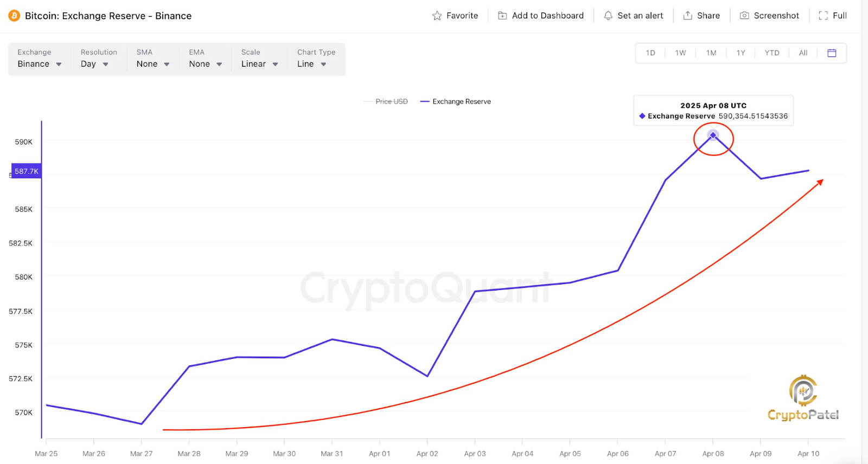Click the Apr 01 x-axis label
Image resolution: width=868 pixels, height=464 pixels.
click(380, 454)
